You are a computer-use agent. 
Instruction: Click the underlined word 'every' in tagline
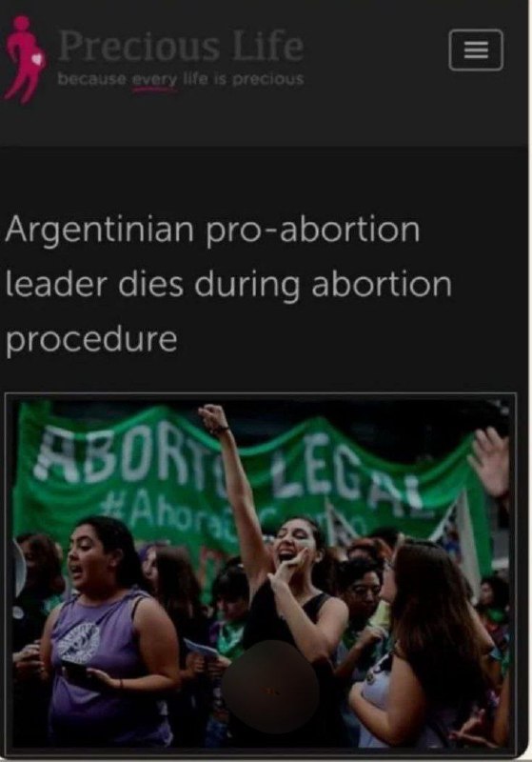point(155,80)
